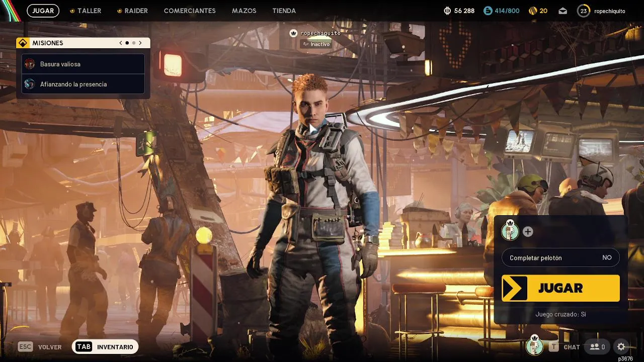Click the crown leader icon above the character
This screenshot has height=362, width=644.
[x=293, y=33]
